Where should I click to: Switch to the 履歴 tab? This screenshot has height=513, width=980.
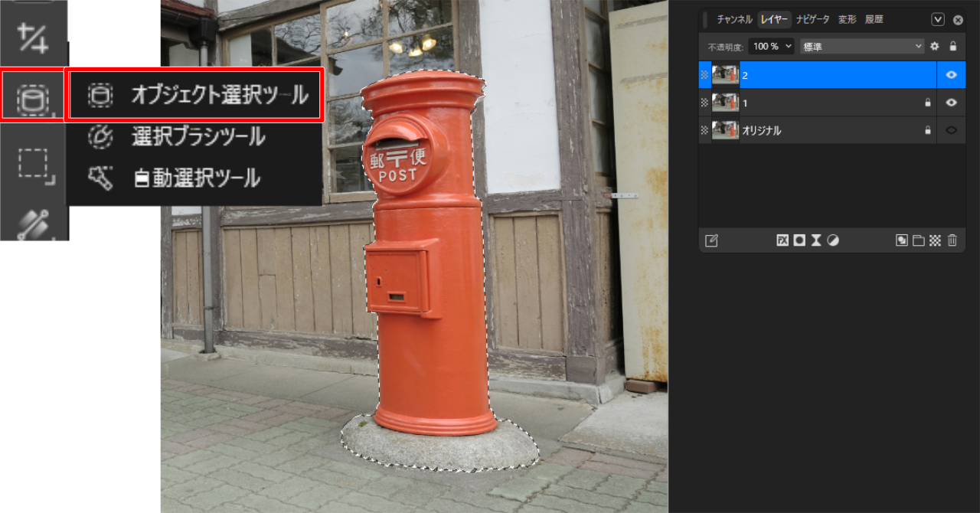(874, 20)
